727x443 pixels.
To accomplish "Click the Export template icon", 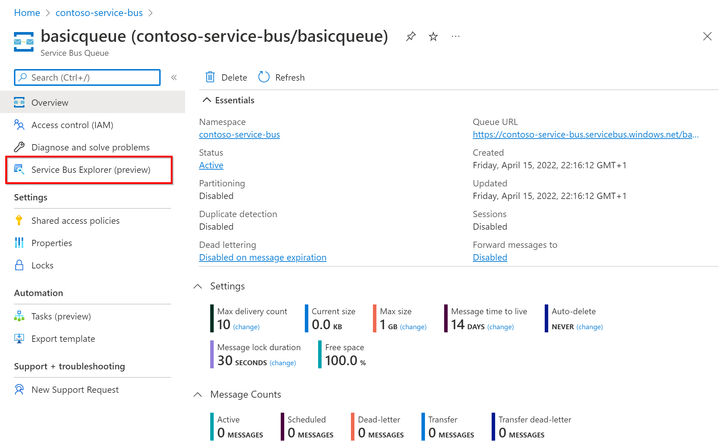I will tap(19, 338).
